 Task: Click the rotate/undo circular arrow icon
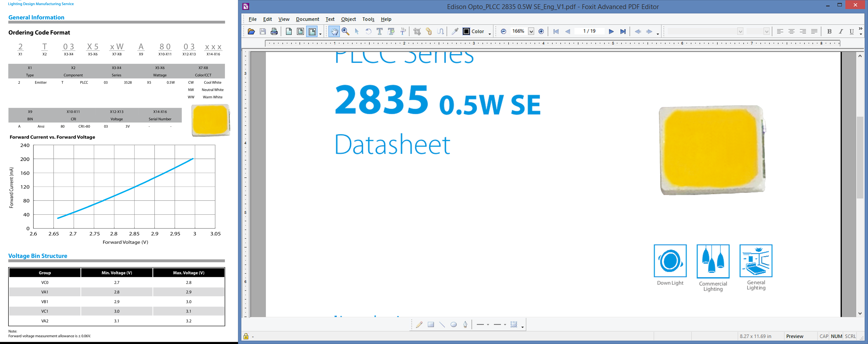368,31
